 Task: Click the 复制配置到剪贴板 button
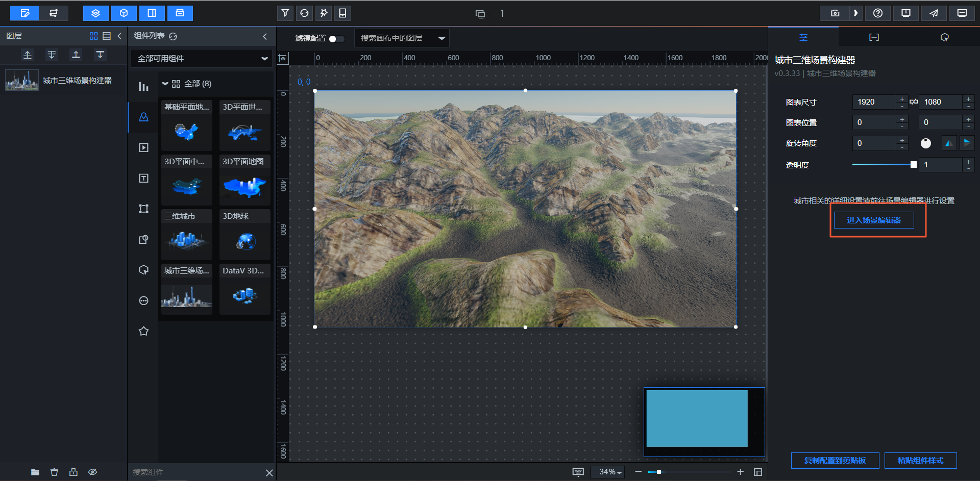[835, 460]
